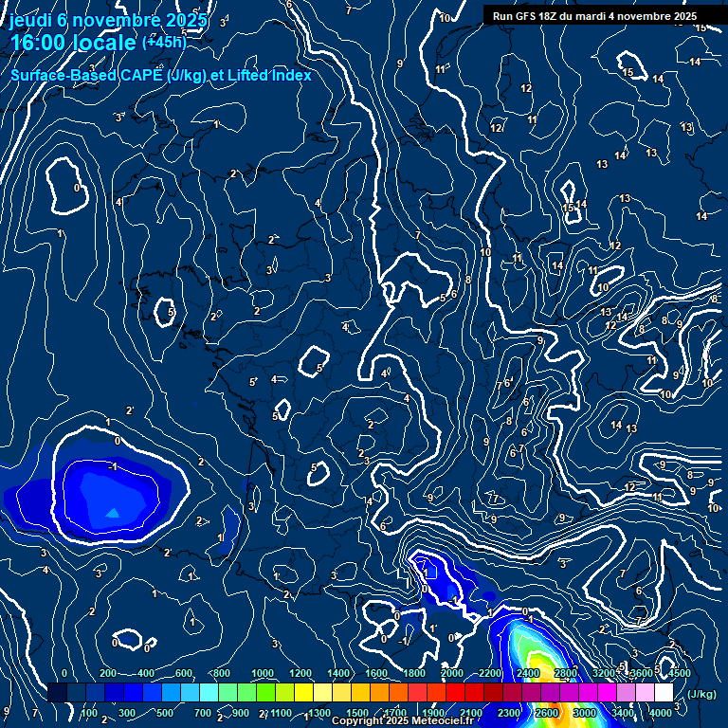Click the '800' legend value
The height and width of the screenshot is (728, 728).
(222, 673)
